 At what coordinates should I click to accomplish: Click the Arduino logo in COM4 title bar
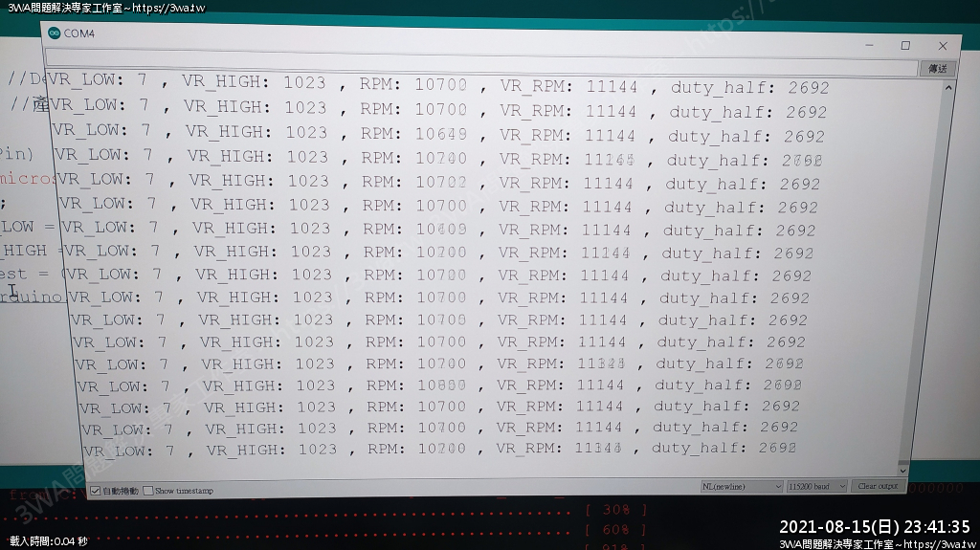(54, 33)
